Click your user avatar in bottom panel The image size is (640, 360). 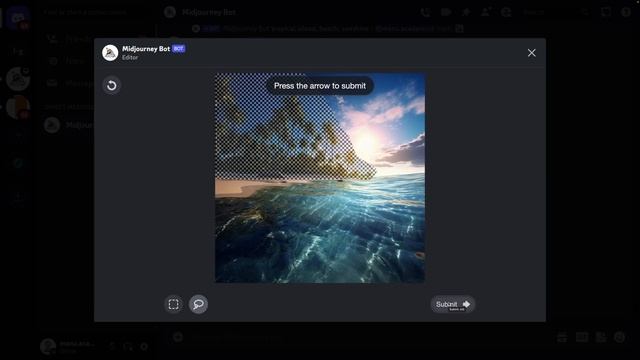tap(48, 347)
